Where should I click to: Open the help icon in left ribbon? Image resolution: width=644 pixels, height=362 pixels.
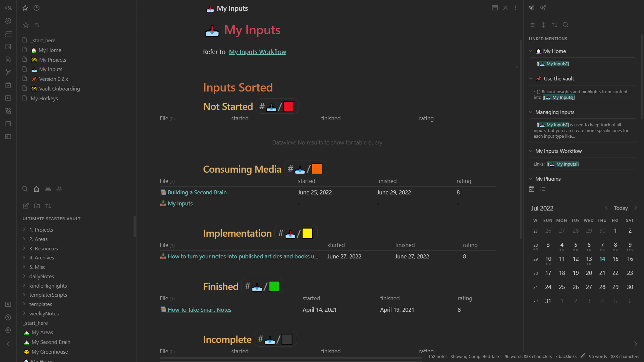[8, 317]
